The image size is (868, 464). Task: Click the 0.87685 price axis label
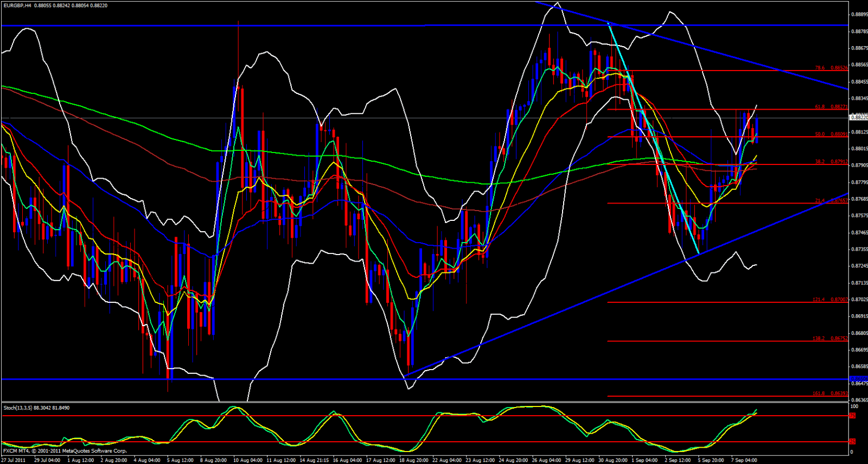[859, 199]
